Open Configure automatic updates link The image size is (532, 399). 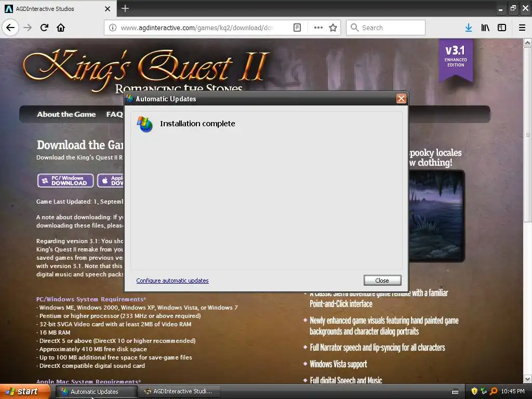(x=172, y=281)
